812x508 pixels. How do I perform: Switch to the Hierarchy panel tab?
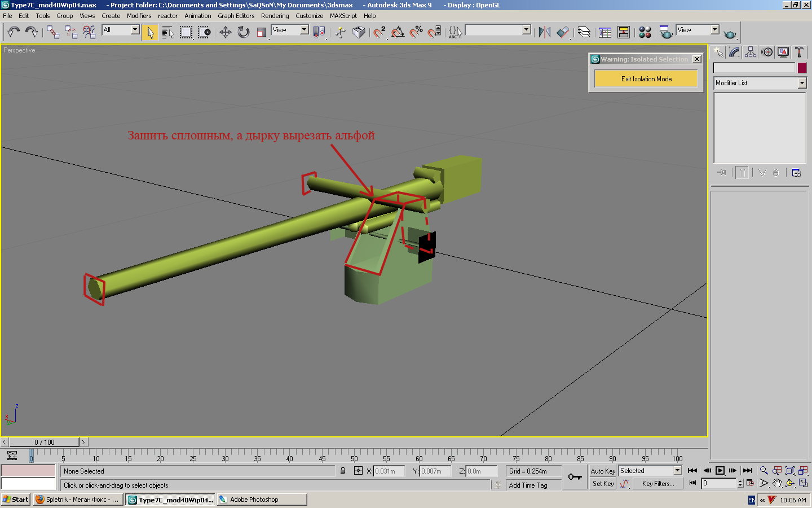(x=751, y=52)
